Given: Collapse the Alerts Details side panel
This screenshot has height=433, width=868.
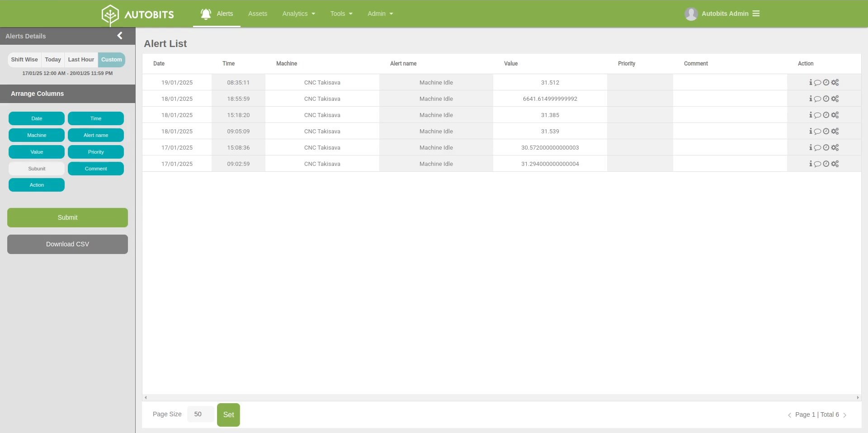Looking at the screenshot, I should click(x=120, y=36).
